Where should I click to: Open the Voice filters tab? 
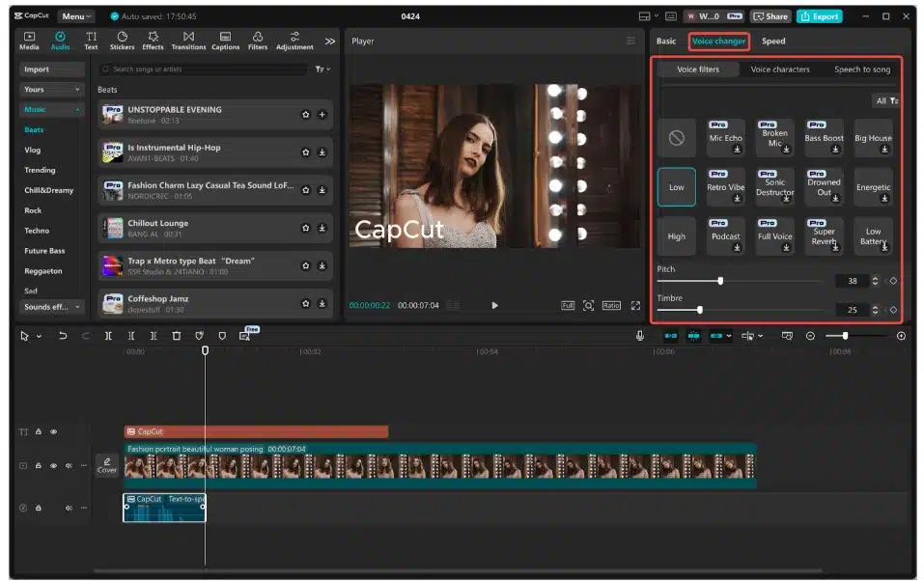pyautogui.click(x=698, y=69)
